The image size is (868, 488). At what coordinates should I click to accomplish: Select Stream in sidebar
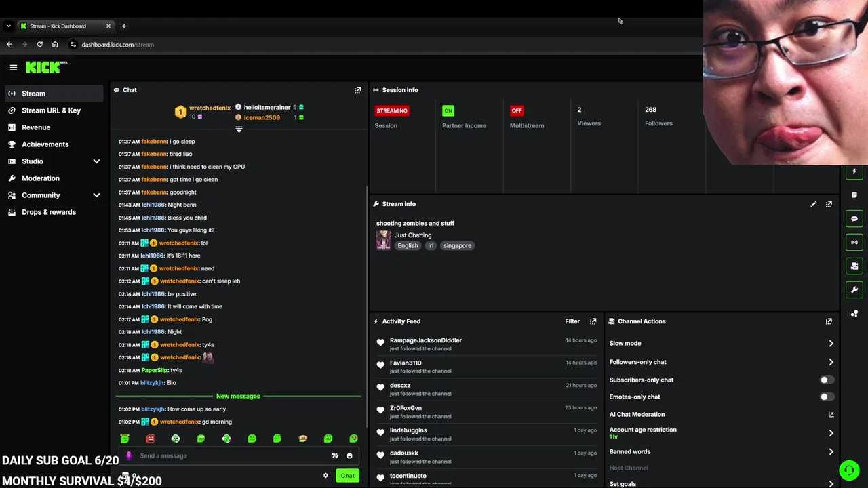(x=54, y=94)
